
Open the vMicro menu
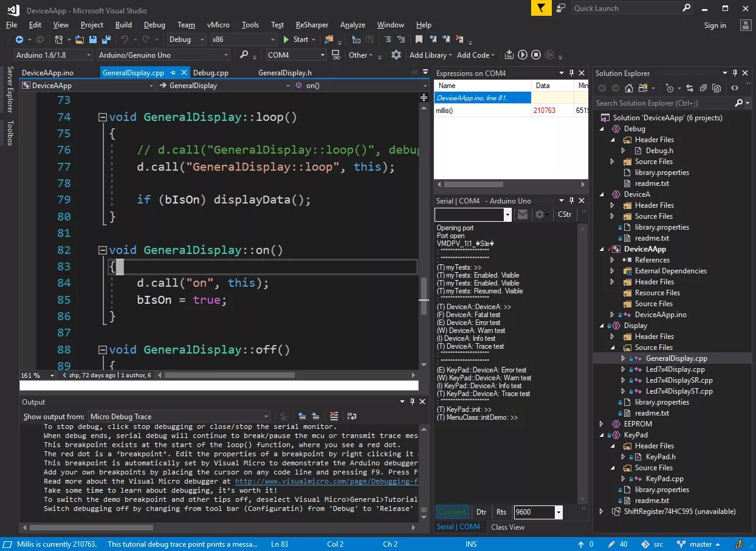point(218,25)
